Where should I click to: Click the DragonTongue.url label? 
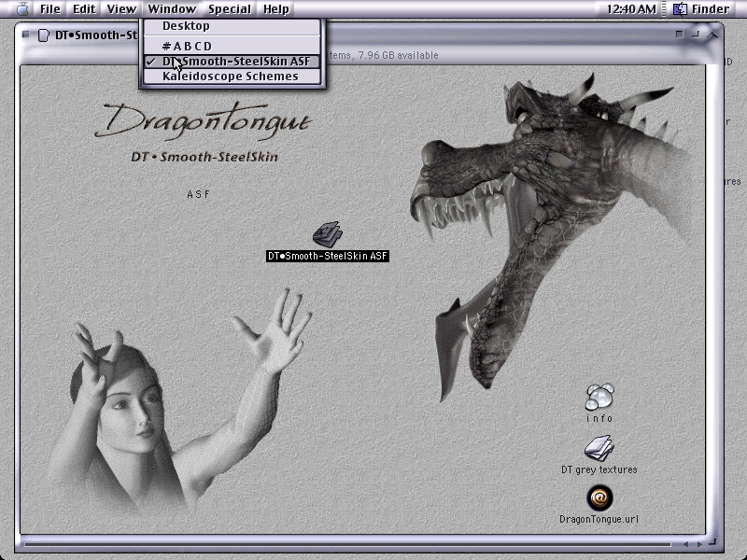[599, 520]
